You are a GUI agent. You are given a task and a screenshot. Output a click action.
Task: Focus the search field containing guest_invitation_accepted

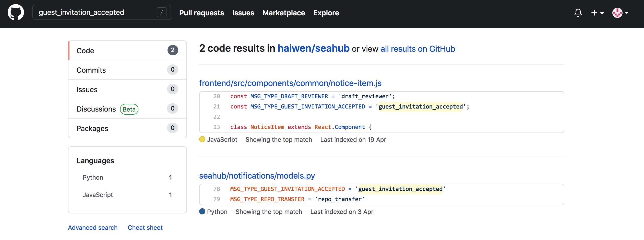pyautogui.click(x=102, y=12)
